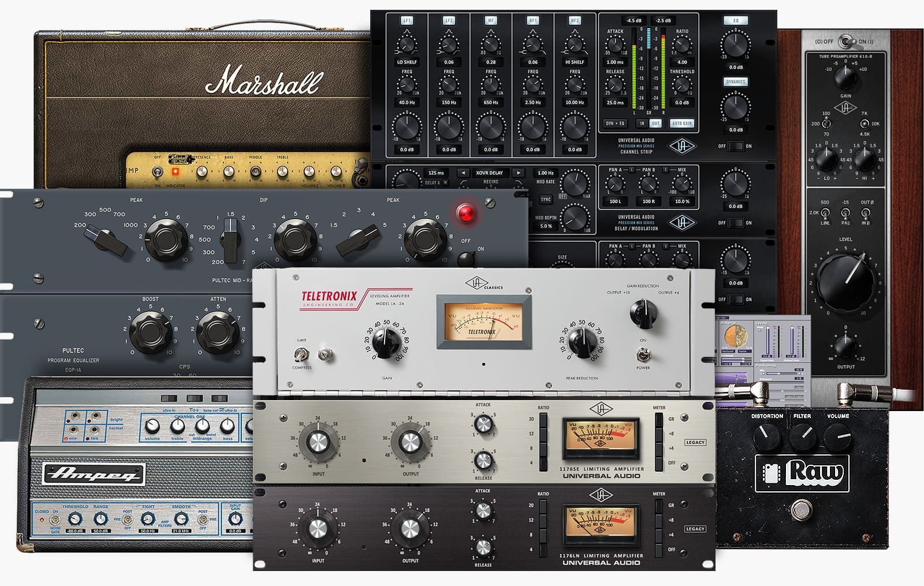924x586 pixels.
Task: Click the compressor OUT button
Action: point(655,124)
